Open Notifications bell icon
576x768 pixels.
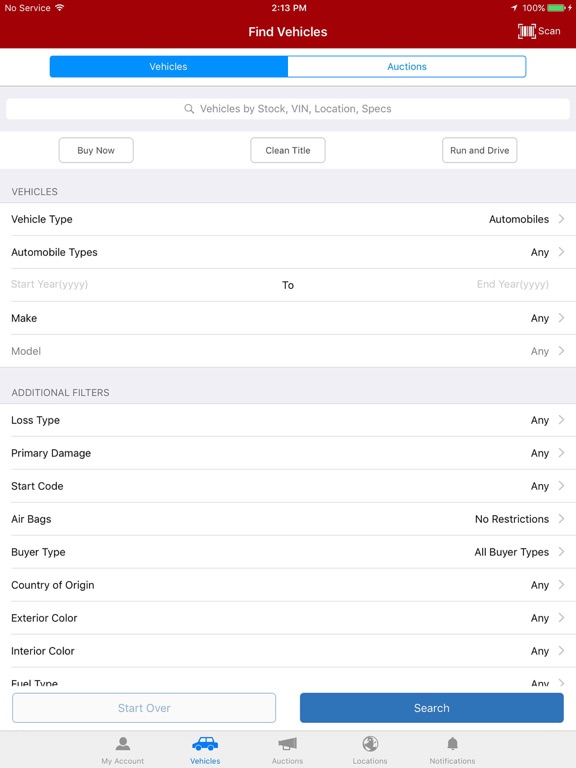click(x=452, y=744)
